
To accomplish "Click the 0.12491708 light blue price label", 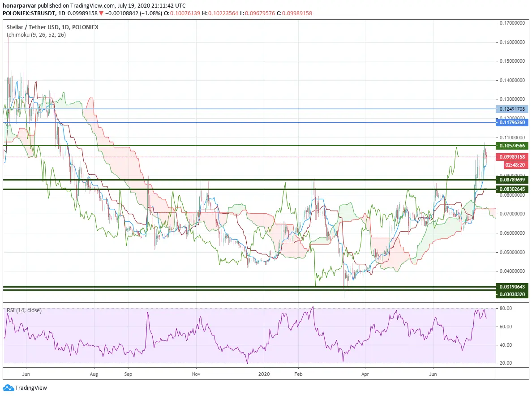I will click(512, 109).
